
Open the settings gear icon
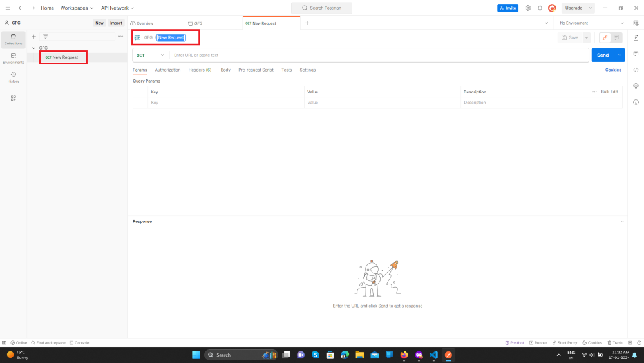coord(528,8)
